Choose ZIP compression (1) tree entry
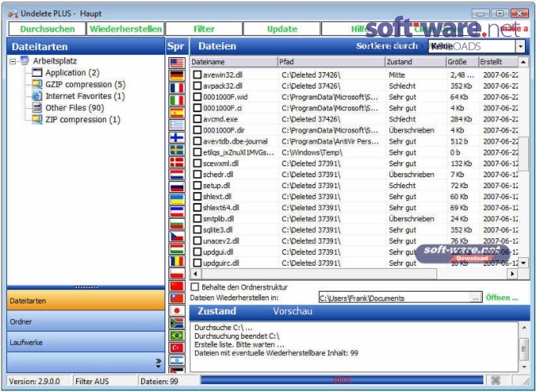Viewport: 536px width, 392px height. (x=83, y=119)
